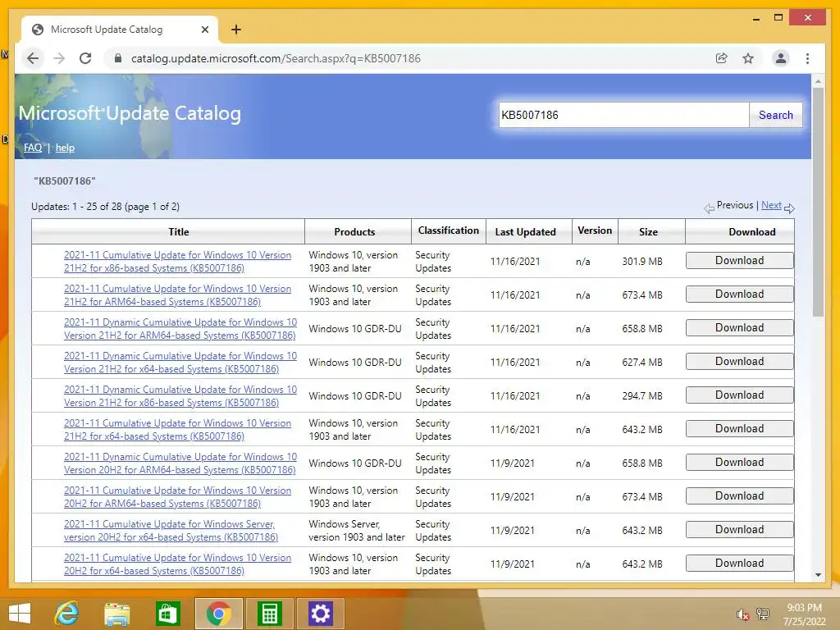
Task: Click the right arrow beside Next
Action: [x=789, y=208]
